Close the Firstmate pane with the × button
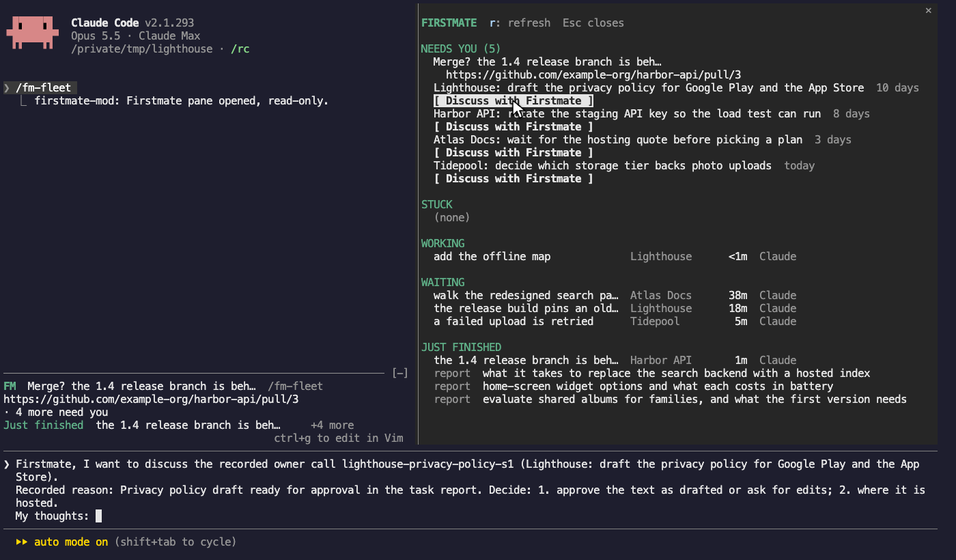This screenshot has height=560, width=956. pyautogui.click(x=928, y=10)
